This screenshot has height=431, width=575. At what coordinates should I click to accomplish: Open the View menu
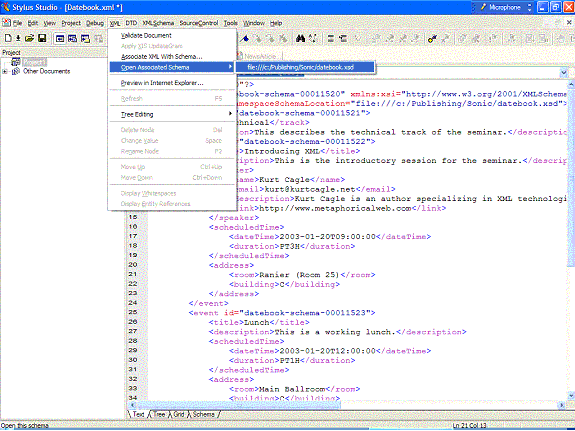(50, 23)
